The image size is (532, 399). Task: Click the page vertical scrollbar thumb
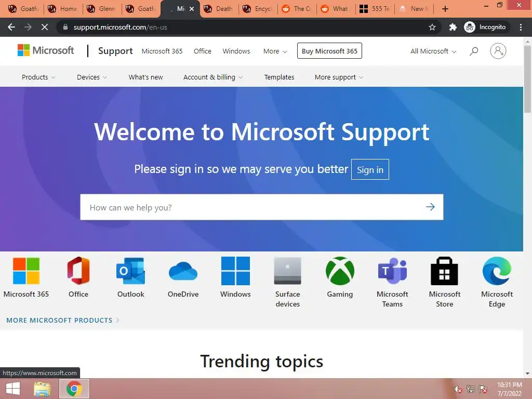(527, 79)
